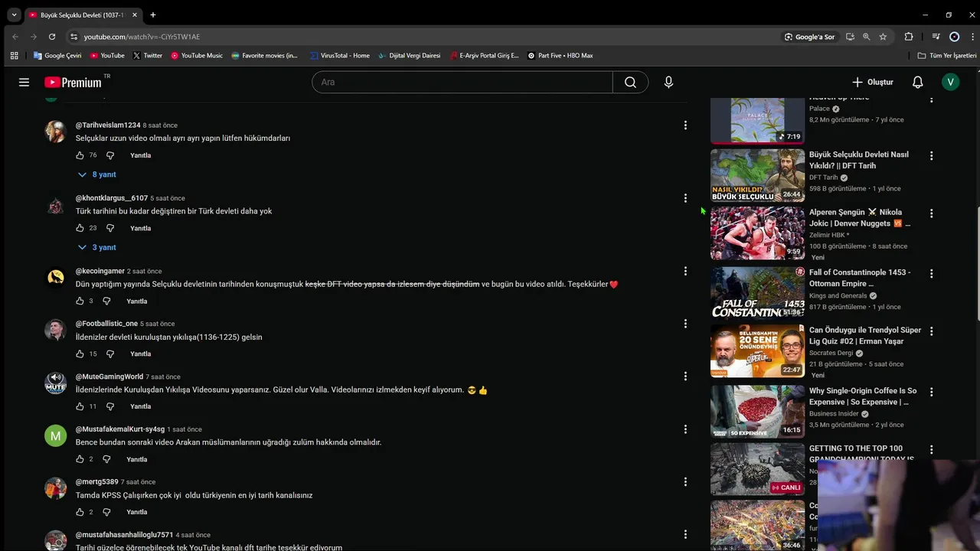Viewport: 980px width, 551px height.
Task: Open DFT Tarih channel name
Action: click(x=824, y=178)
